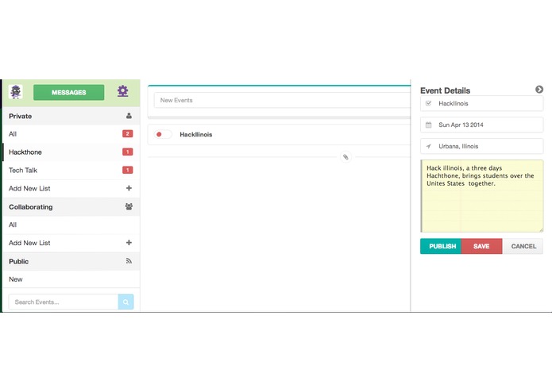Click the Private section person icon
552x392 pixels.
pyautogui.click(x=129, y=116)
